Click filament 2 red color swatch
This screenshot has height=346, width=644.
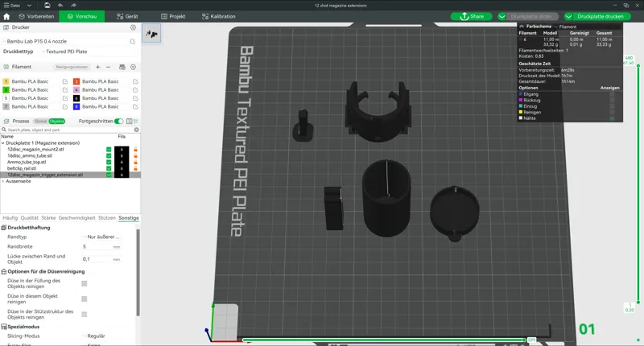pyautogui.click(x=76, y=81)
